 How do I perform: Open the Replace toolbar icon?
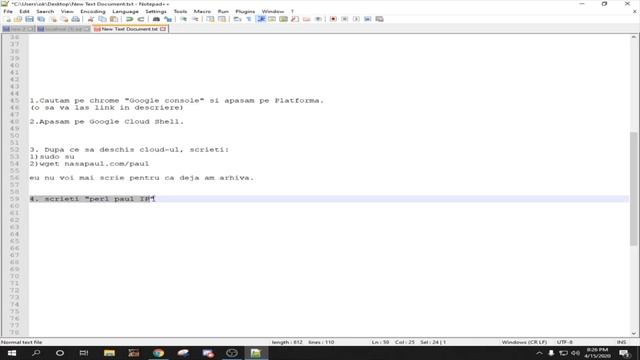pos(167,19)
